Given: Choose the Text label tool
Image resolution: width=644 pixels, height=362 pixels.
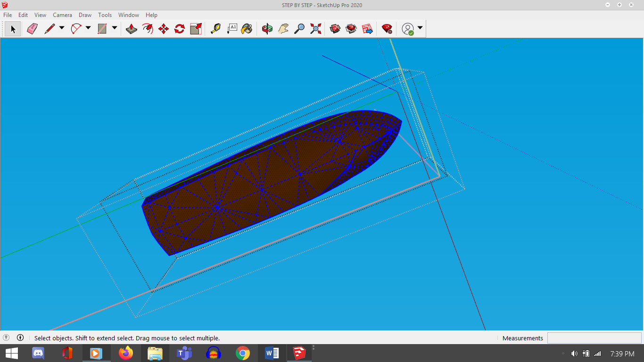Looking at the screenshot, I should [231, 29].
